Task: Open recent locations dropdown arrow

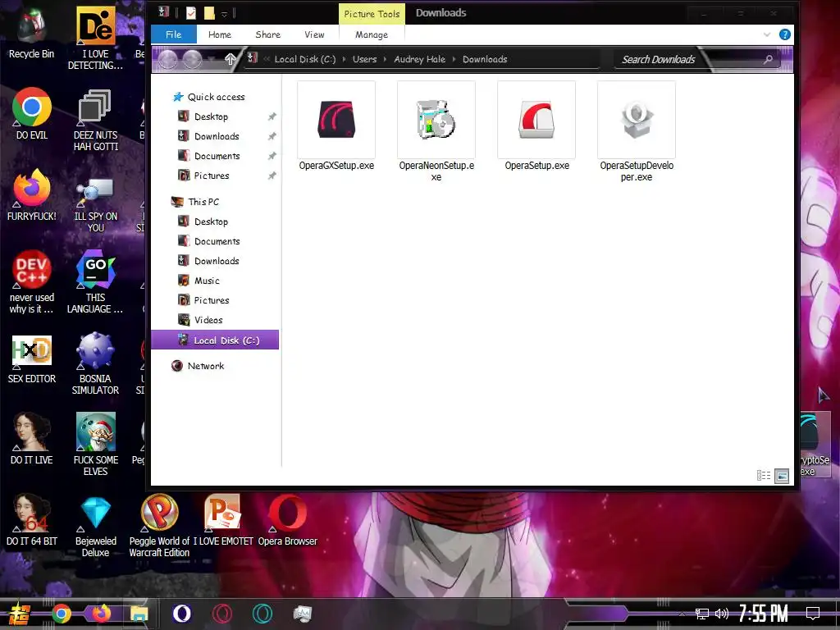Action: point(213,59)
